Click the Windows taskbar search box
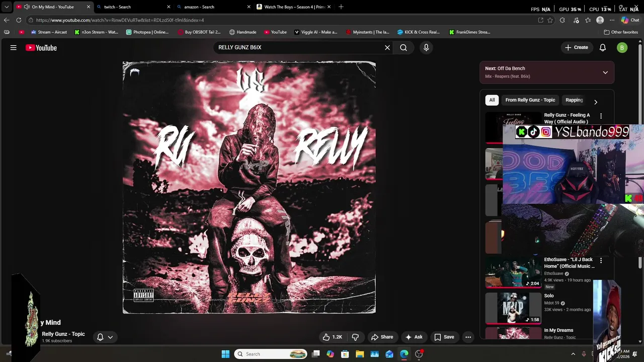Viewport: 644px width, 362px height. coord(271,354)
